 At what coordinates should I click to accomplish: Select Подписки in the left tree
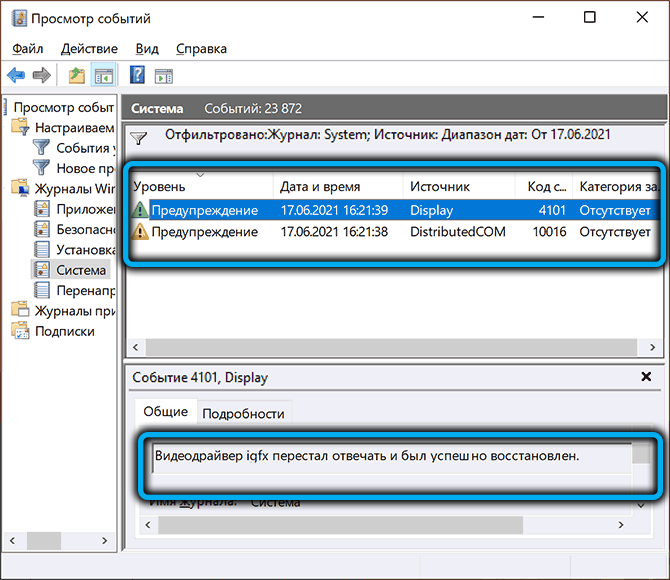(x=65, y=331)
